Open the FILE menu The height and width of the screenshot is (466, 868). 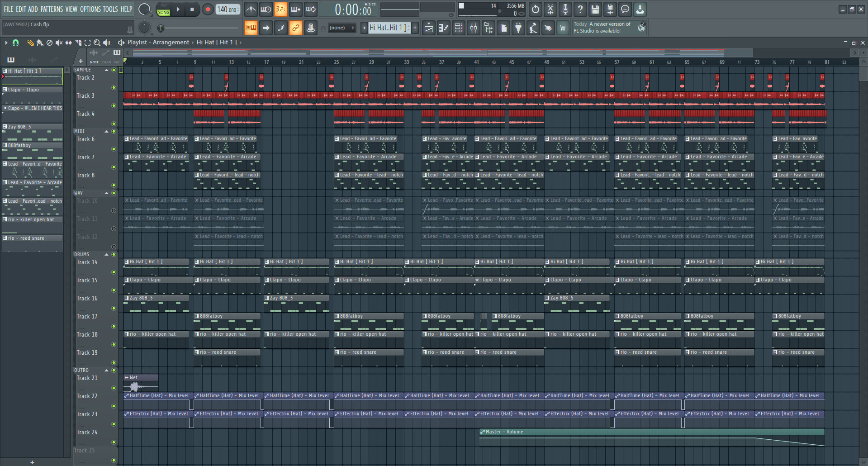coord(9,9)
